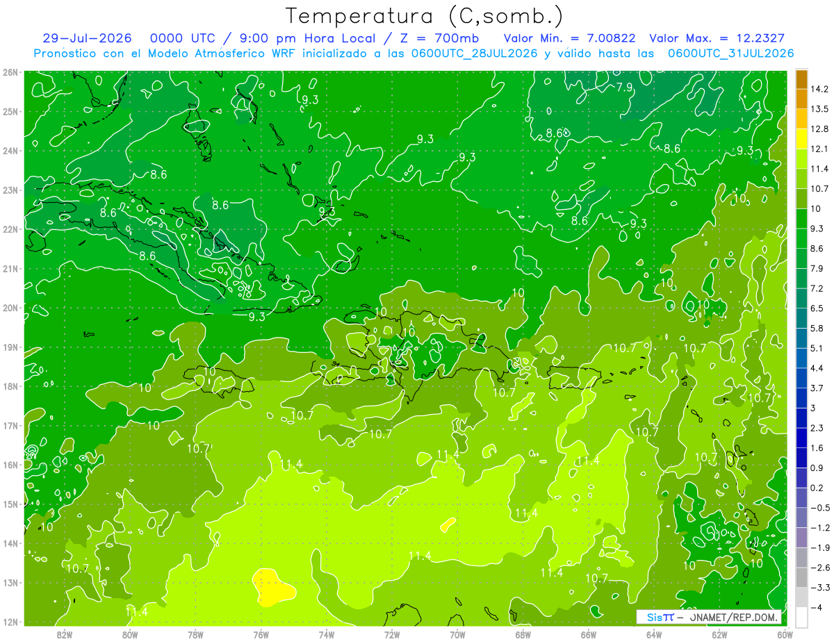Click the "12N" latitude axis label
This screenshot has width=834, height=644.
(10, 622)
